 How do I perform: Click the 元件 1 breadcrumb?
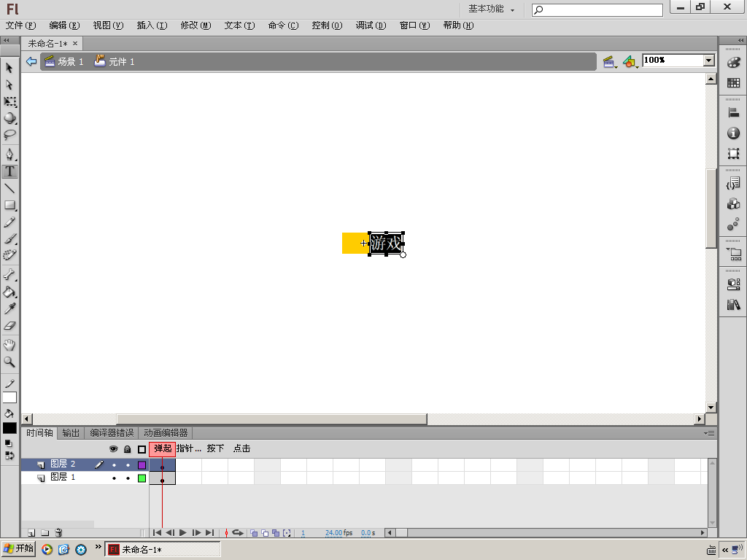coord(115,61)
